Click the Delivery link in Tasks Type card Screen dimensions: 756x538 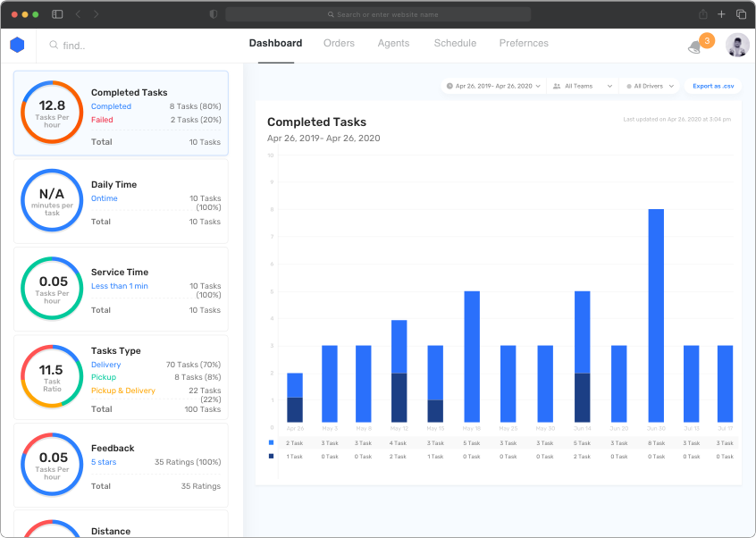[106, 365]
